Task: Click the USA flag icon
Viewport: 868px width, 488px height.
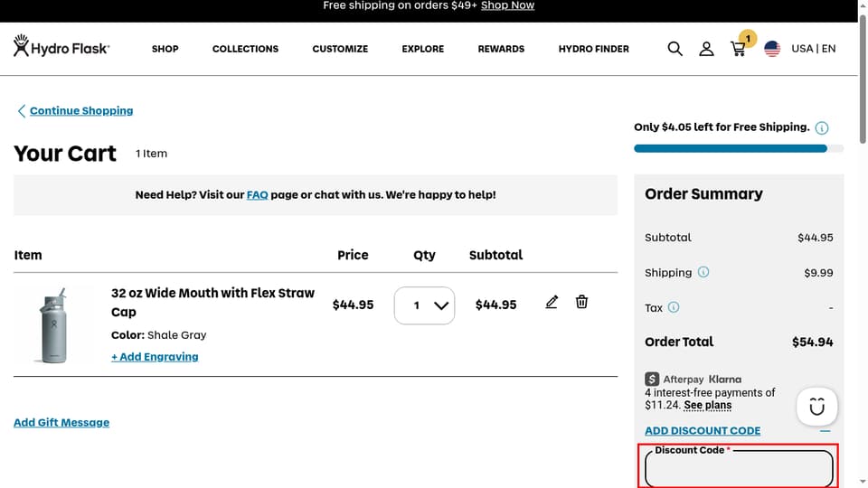Action: (x=771, y=49)
